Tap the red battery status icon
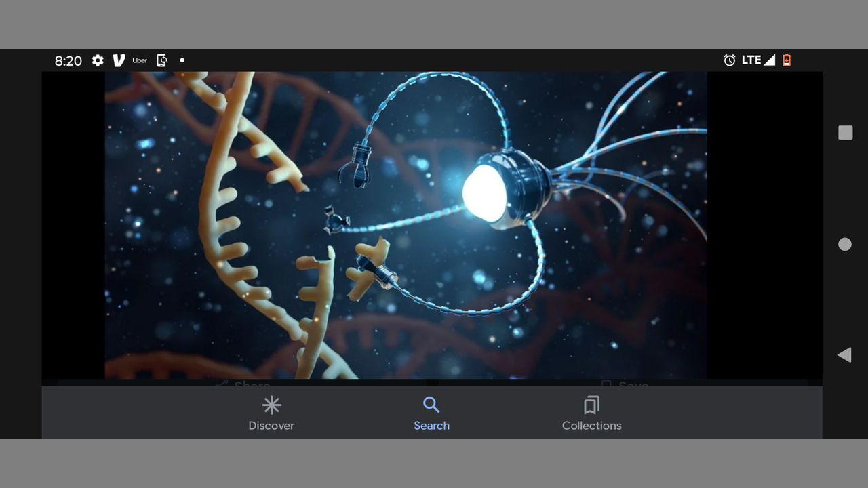Screen dimensions: 868x488 pyautogui.click(x=787, y=60)
